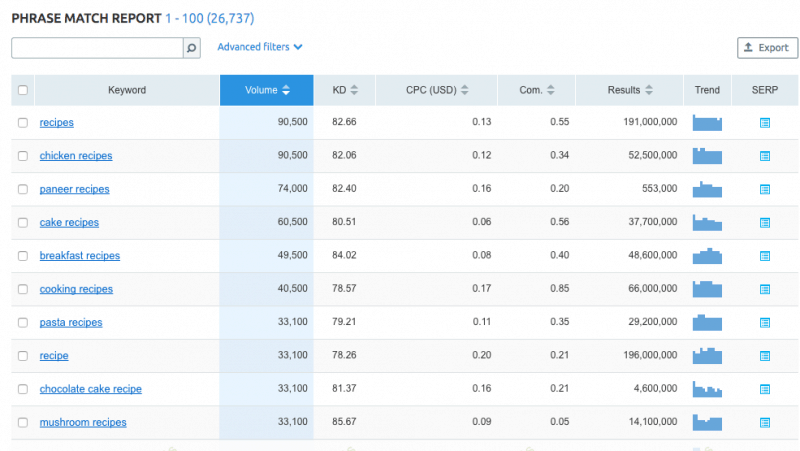Open SERP snapshot for pasta recipes
Screen dimensions: 800x451
[764, 322]
